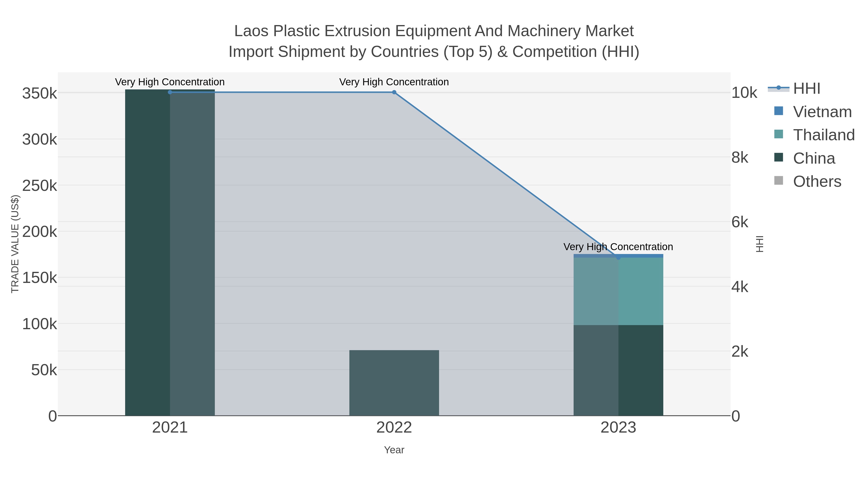Click Vietnam blue legend swatch
Viewport: 868px width, 488px height.
click(x=779, y=111)
